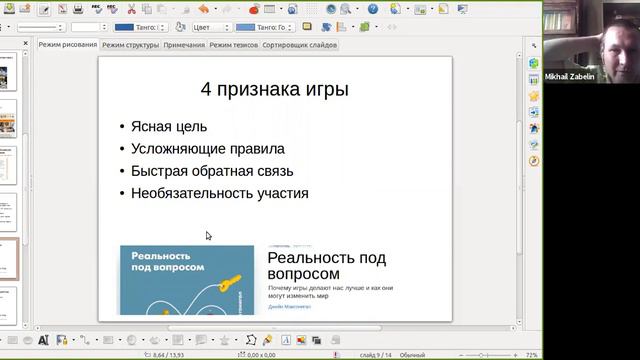Click bullet "Усложняющие правила"
The width and height of the screenshot is (640, 360).
[208, 149]
